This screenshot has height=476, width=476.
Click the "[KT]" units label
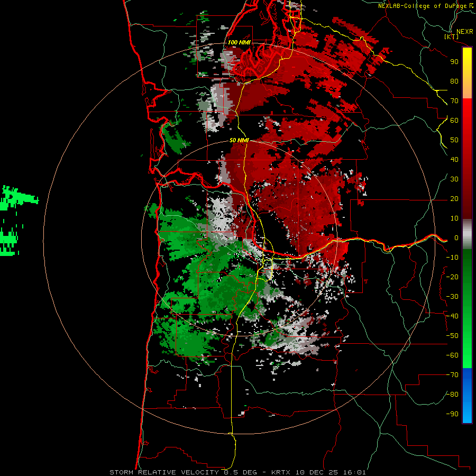452,36
